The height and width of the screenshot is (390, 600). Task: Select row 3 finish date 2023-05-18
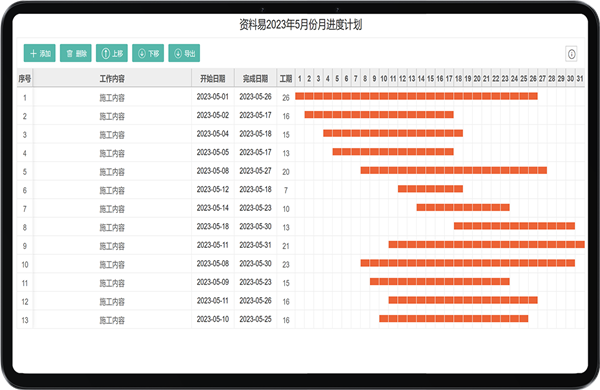click(255, 134)
